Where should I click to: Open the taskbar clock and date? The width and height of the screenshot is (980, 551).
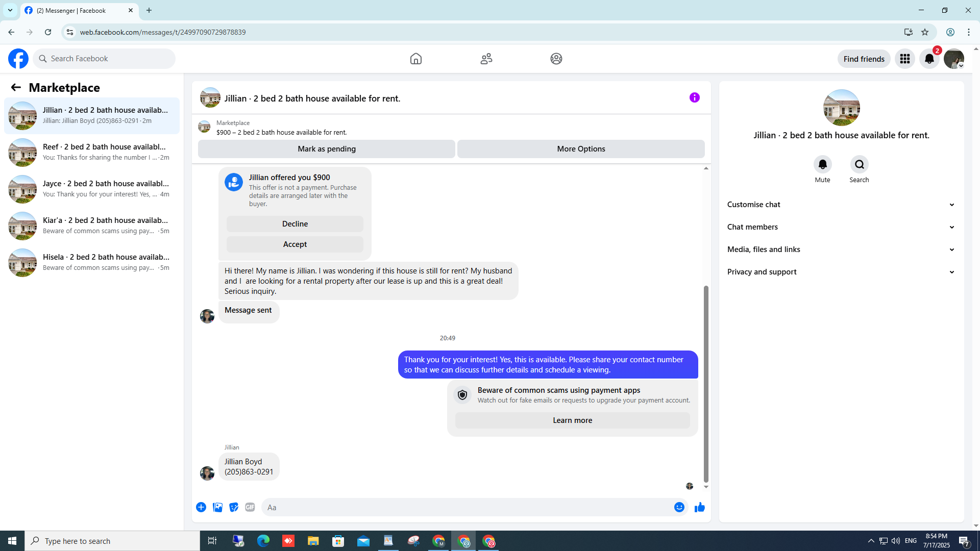(937, 541)
